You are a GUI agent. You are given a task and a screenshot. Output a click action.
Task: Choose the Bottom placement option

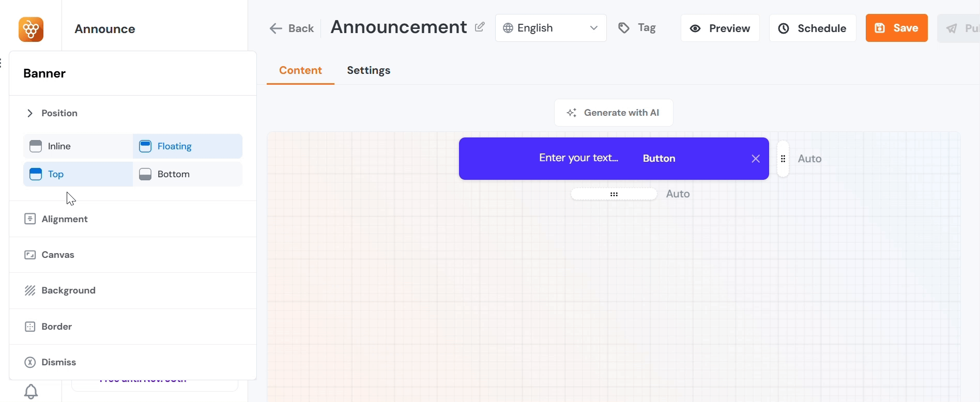[x=187, y=174]
